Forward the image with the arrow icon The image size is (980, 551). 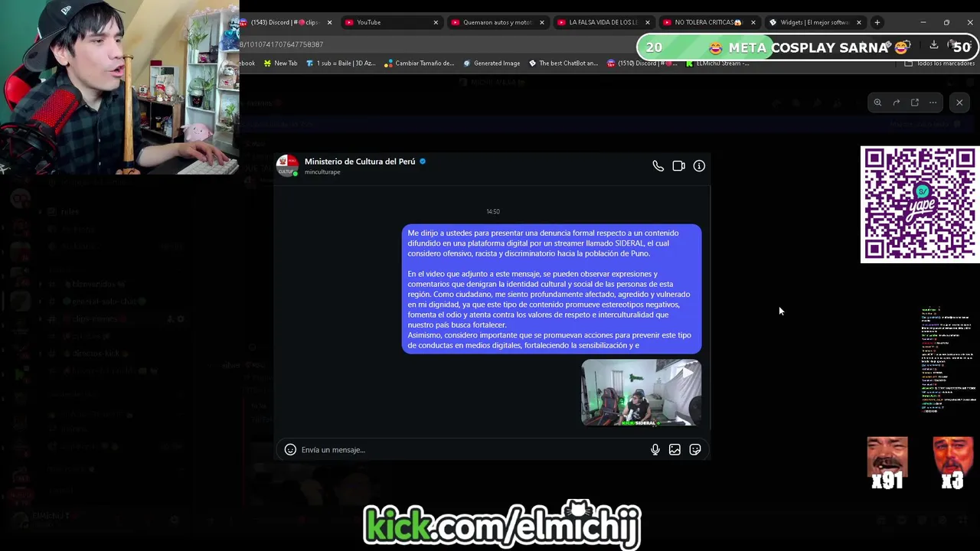tap(896, 103)
